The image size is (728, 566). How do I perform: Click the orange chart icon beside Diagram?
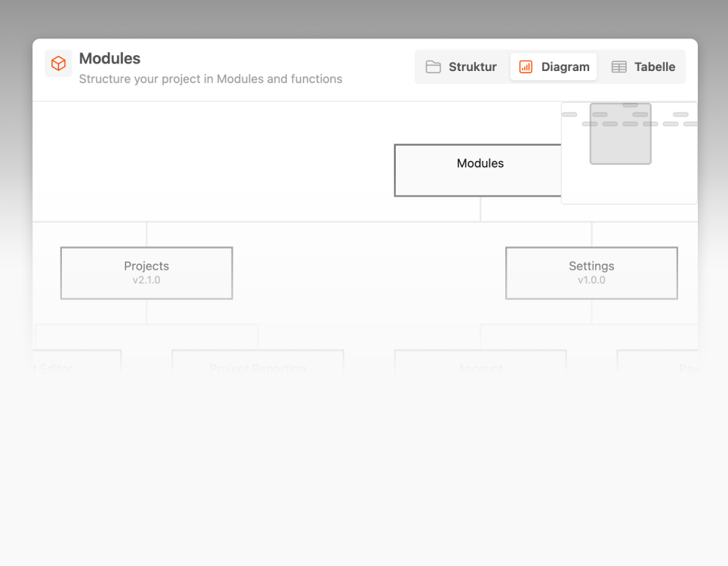pos(526,66)
